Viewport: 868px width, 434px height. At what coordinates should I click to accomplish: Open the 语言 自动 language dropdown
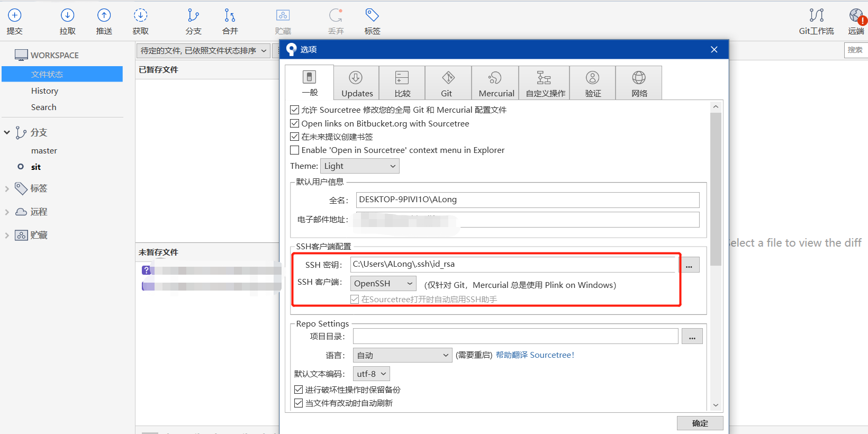[403, 355]
